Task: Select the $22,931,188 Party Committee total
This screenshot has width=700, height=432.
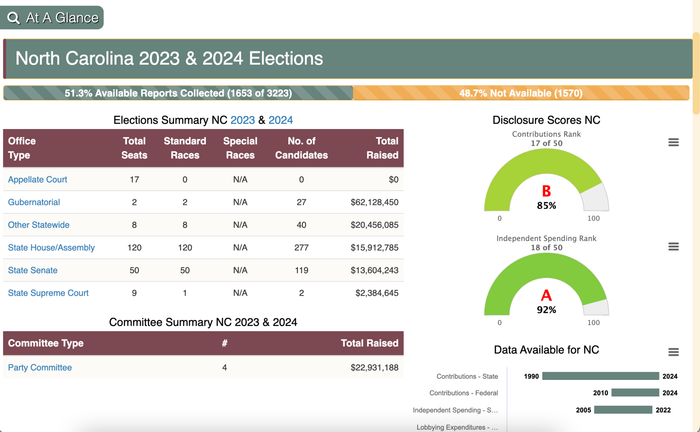Action: [x=375, y=368]
